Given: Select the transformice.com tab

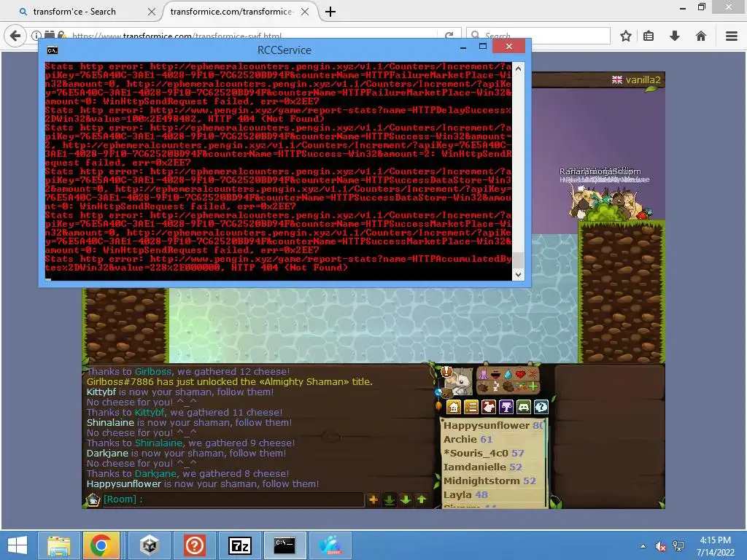Looking at the screenshot, I should 232,12.
